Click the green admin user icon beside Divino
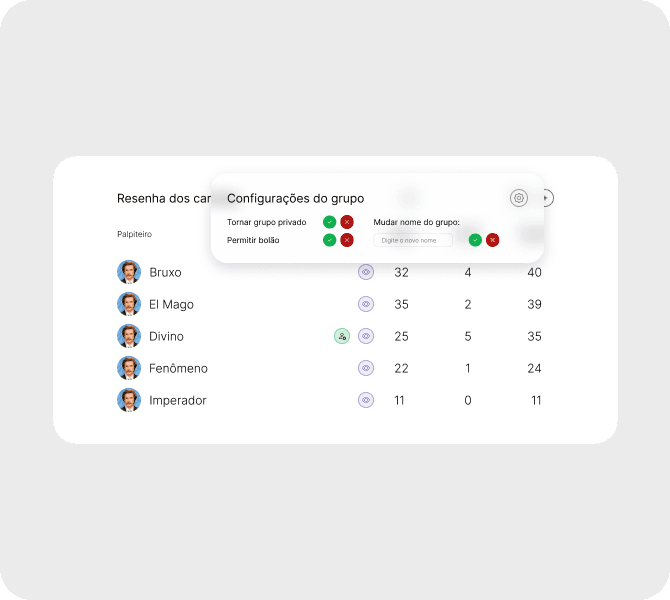Viewport: 670px width, 600px height. click(x=342, y=336)
